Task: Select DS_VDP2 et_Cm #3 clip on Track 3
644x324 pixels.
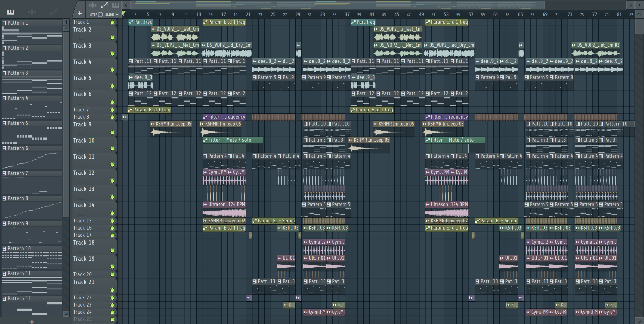Action: pyautogui.click(x=596, y=50)
